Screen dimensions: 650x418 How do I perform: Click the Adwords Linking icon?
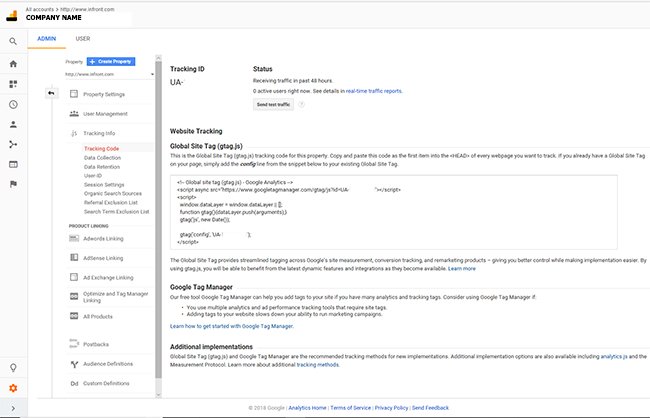74,238
